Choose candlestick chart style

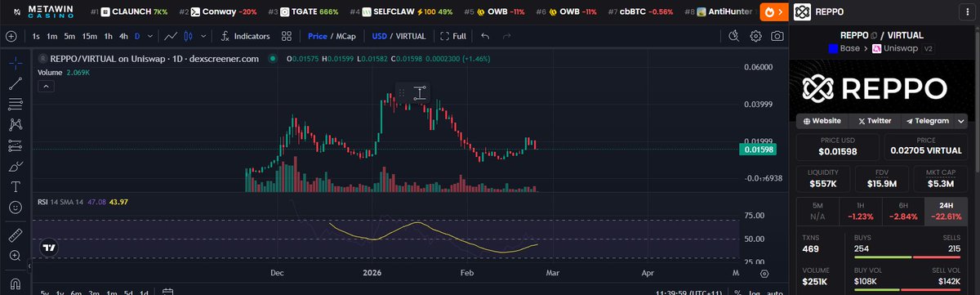189,36
